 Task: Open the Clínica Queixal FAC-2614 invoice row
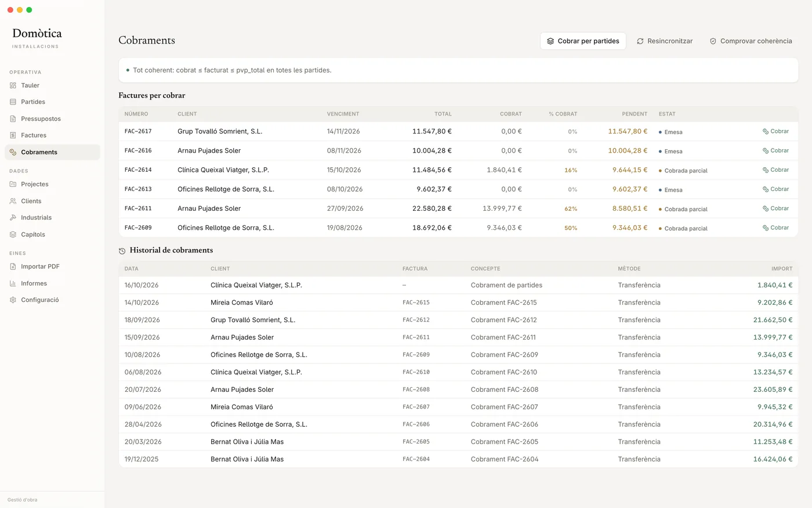point(458,170)
